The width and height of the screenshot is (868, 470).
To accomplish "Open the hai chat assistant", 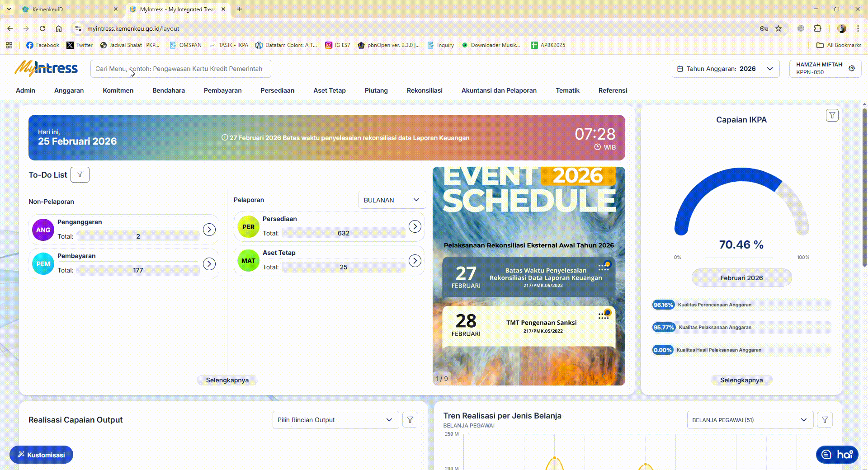I will coord(837,455).
